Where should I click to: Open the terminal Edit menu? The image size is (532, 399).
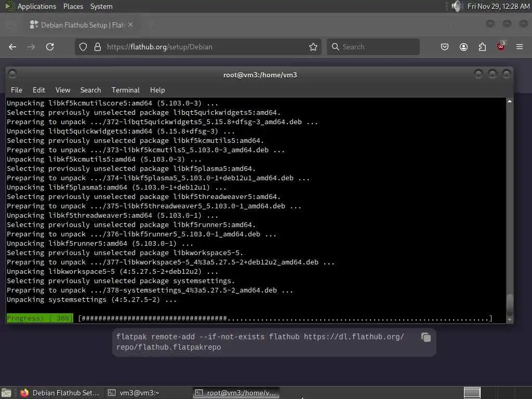(38, 90)
